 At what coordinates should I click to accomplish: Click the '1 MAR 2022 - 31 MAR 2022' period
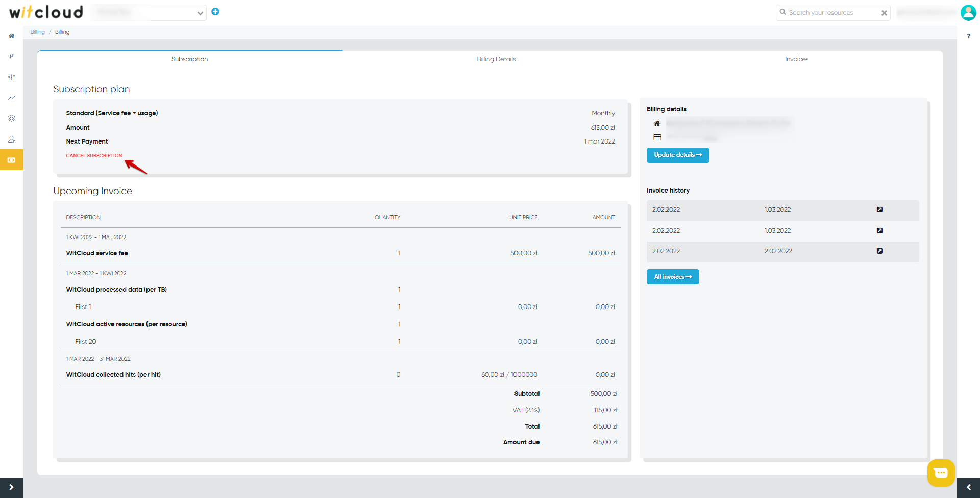(98, 359)
